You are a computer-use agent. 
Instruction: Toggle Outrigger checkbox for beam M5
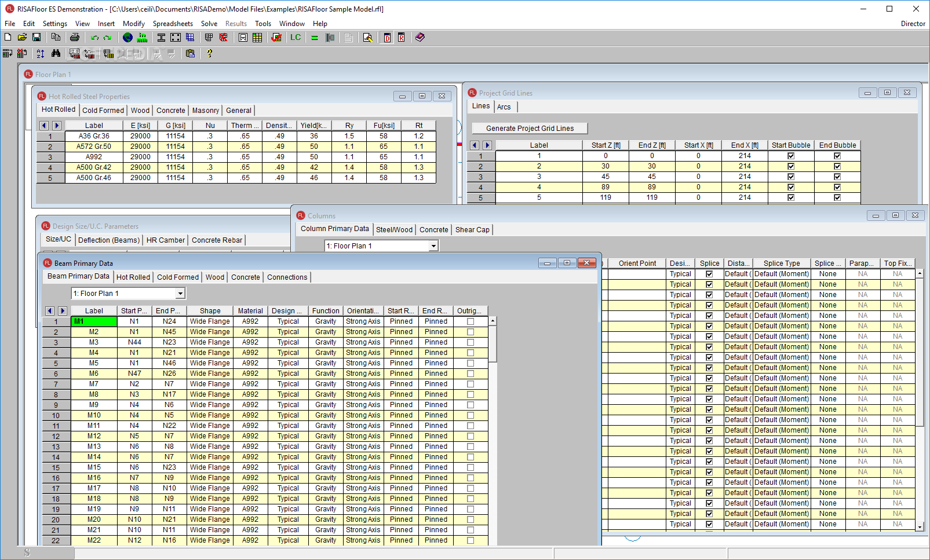(x=471, y=363)
